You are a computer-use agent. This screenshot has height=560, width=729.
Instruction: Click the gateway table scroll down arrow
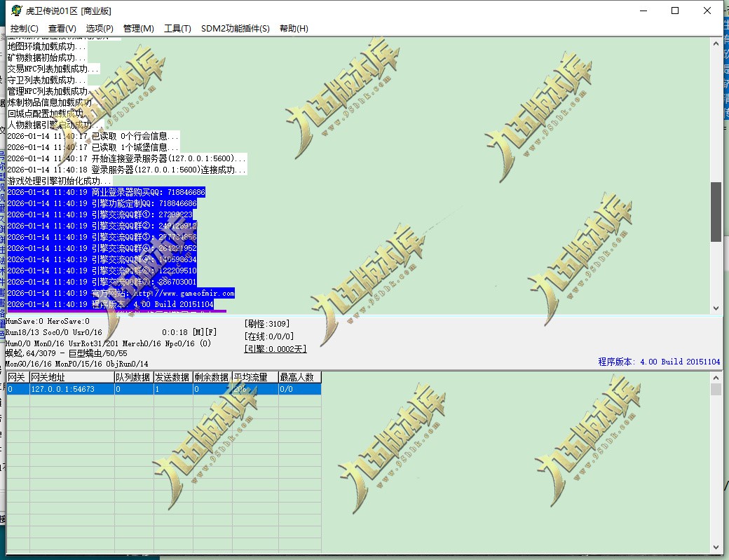(716, 547)
